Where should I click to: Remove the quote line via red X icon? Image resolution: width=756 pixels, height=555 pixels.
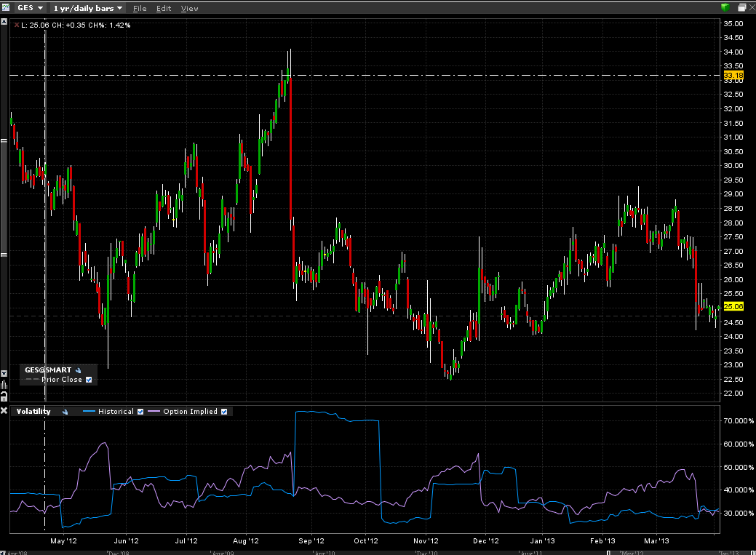click(x=17, y=25)
